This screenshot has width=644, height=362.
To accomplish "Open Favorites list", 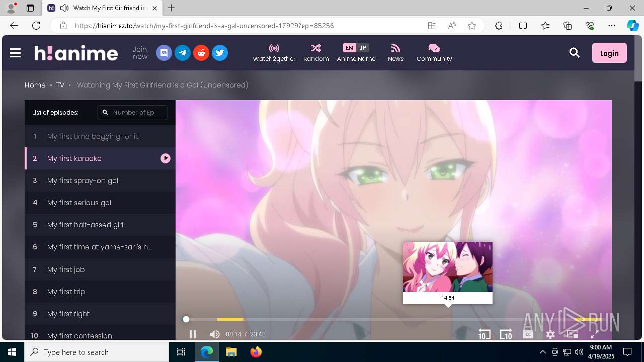I will 545,26.
